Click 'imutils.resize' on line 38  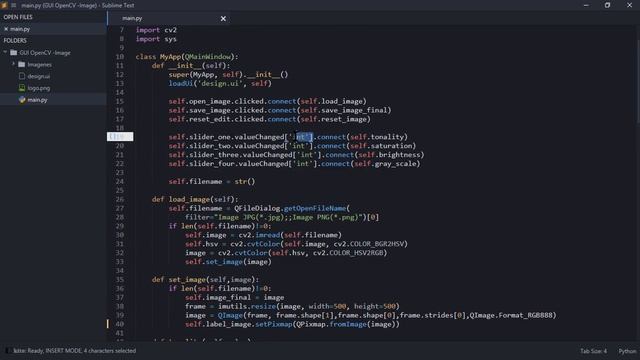[247, 306]
